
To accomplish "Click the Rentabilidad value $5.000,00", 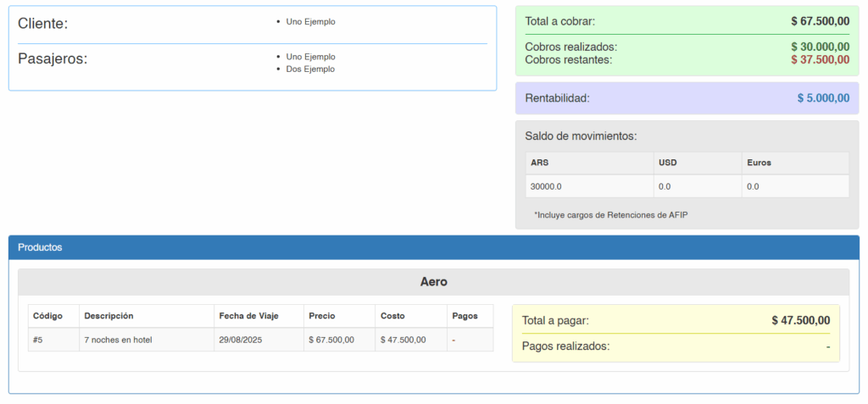I will tap(822, 98).
